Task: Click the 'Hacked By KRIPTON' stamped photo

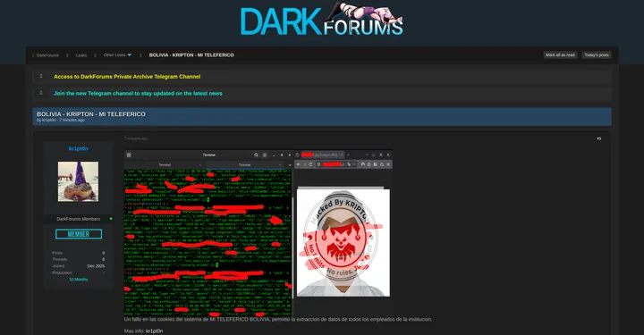Action: pos(343,243)
